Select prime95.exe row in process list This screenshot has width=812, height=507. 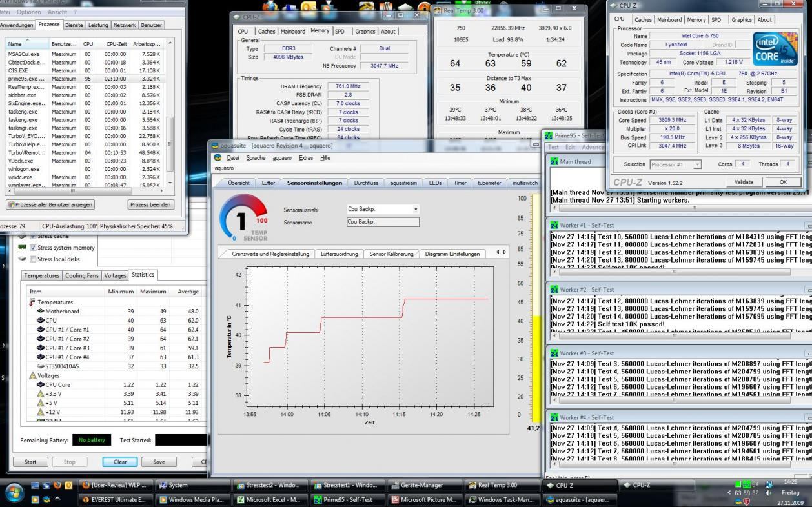pos(86,79)
